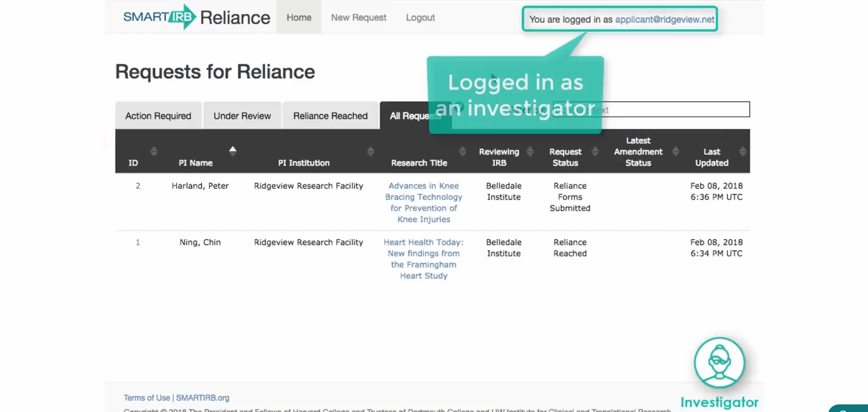Visit SMARTIRB.org footer link
The image size is (868, 412).
click(x=203, y=398)
